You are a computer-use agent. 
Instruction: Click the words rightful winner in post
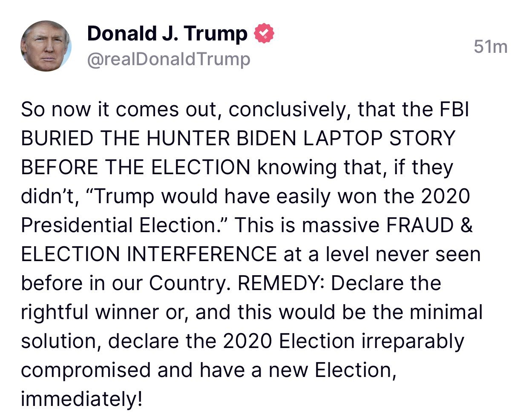[90, 312]
